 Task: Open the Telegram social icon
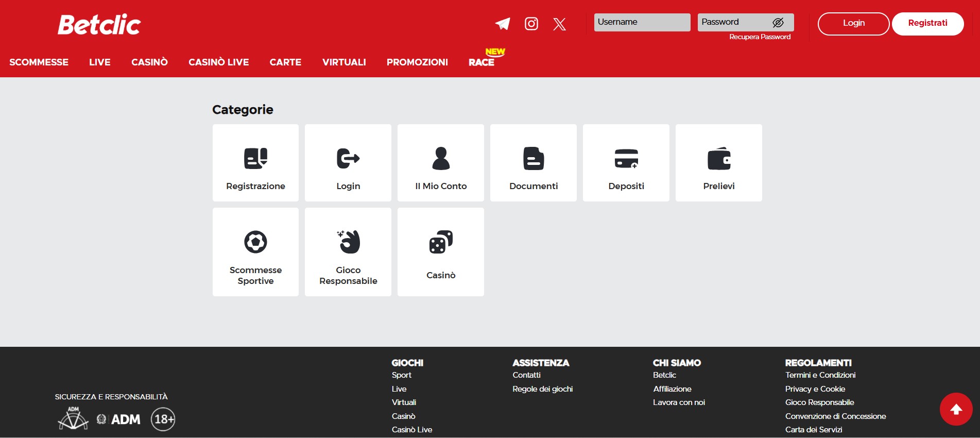503,24
